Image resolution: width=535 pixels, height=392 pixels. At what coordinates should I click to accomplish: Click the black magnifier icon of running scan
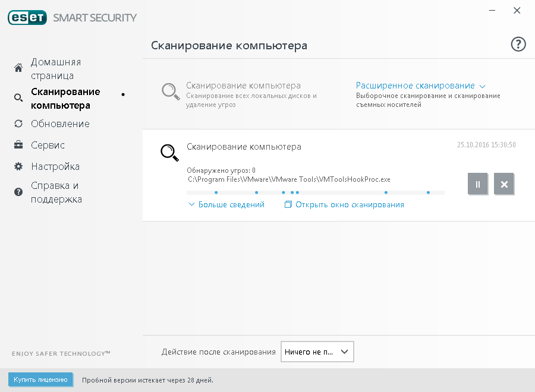(x=169, y=153)
